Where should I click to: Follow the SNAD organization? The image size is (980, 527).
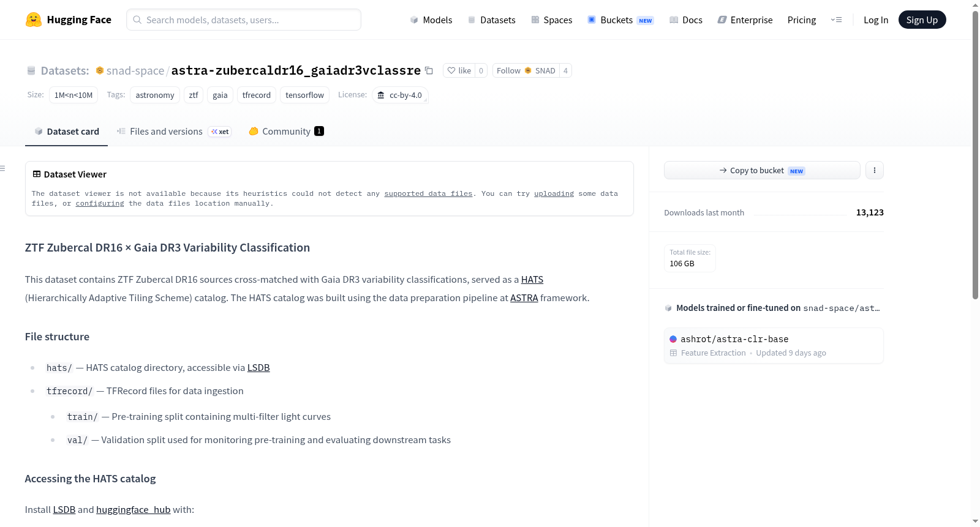(526, 70)
